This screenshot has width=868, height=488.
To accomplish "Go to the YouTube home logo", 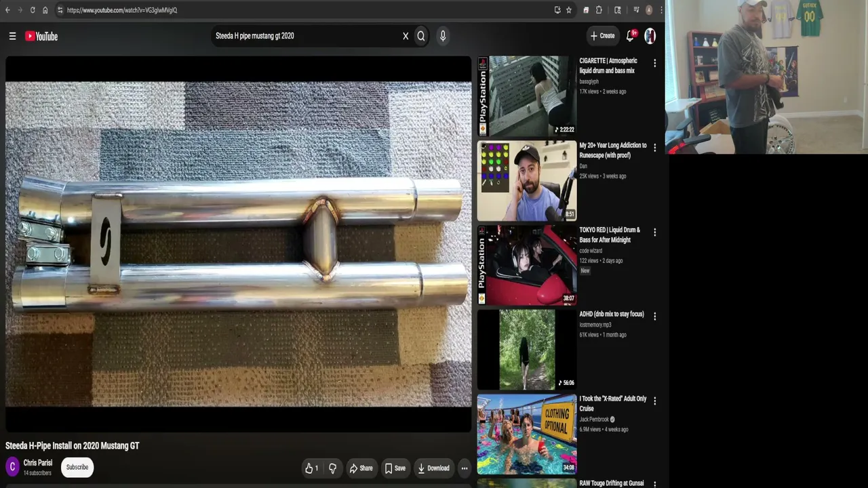I will 41,36.
